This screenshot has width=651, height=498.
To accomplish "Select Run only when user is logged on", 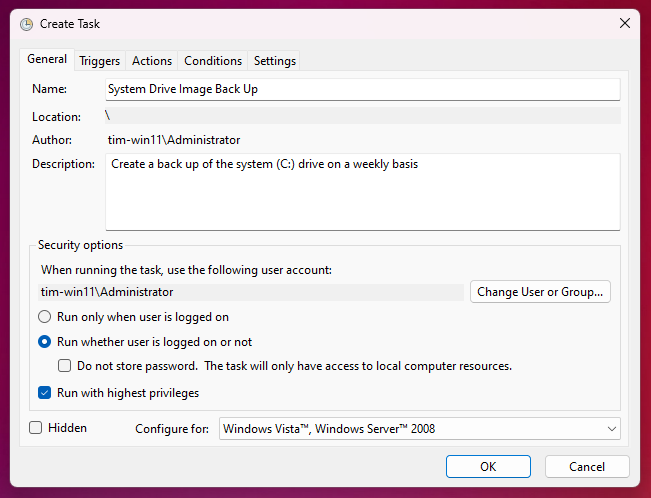I will [44, 317].
